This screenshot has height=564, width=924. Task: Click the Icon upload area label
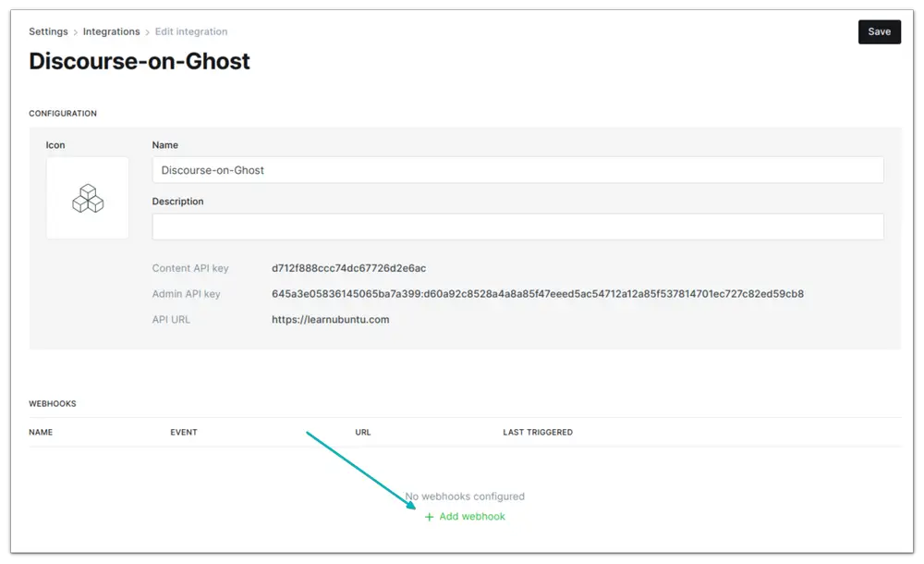pyautogui.click(x=55, y=145)
